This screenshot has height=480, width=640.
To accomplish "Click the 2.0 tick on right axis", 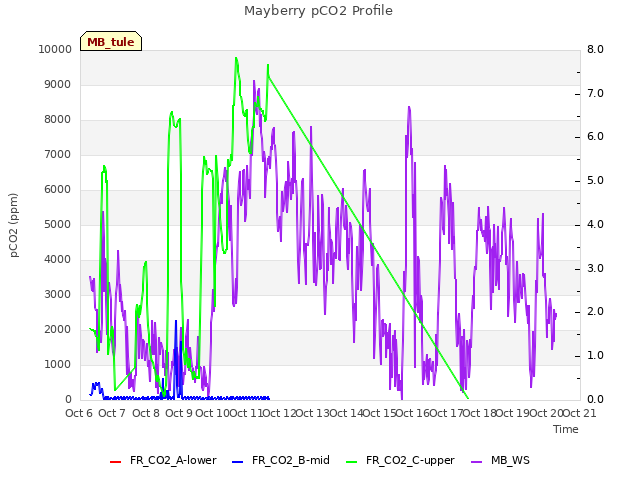I will [595, 312].
